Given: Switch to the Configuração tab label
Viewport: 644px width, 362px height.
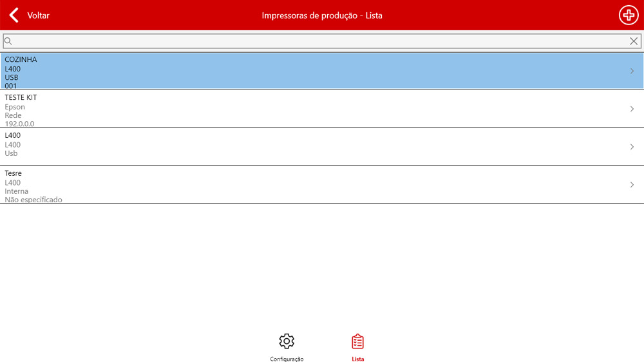Looking at the screenshot, I should click(287, 359).
